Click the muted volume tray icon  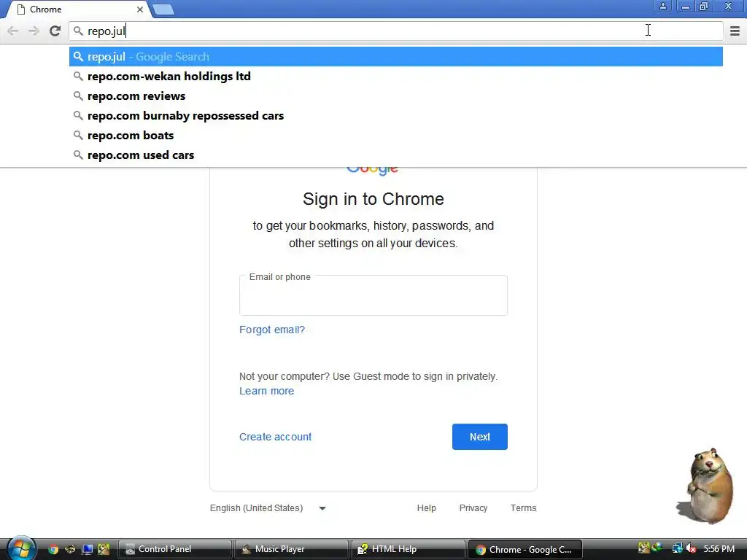[691, 548]
